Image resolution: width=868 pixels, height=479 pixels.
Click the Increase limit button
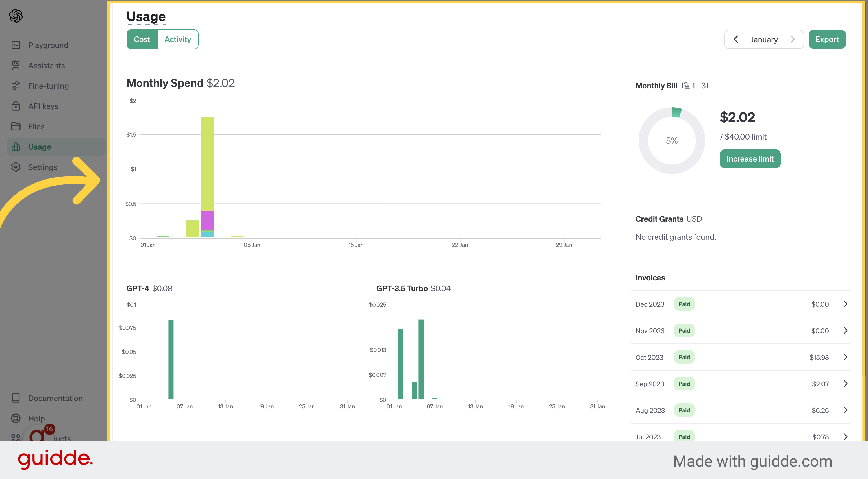pyautogui.click(x=750, y=159)
